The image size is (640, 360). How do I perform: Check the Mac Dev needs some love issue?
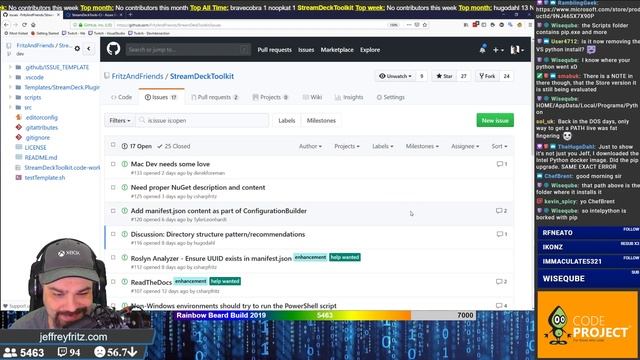pos(113,164)
